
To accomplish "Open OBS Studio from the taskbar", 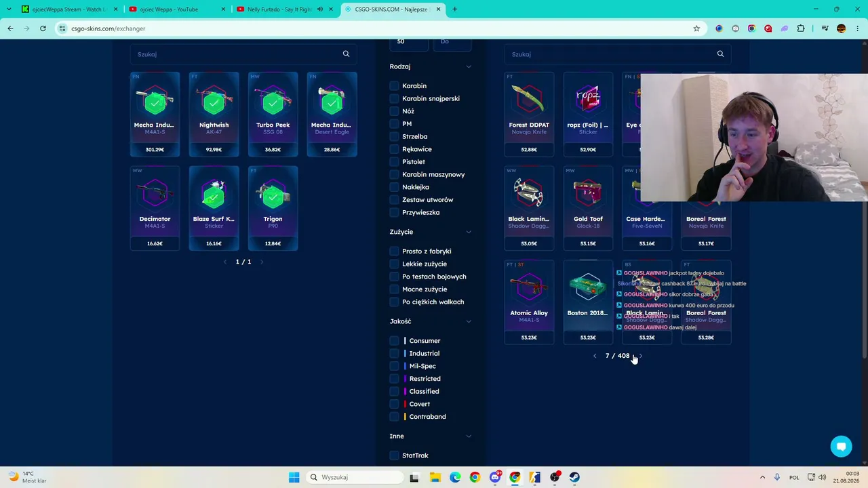I will point(555,477).
